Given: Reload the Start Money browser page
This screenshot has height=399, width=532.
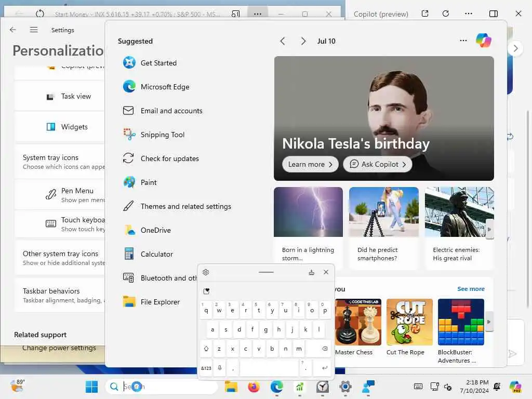Looking at the screenshot, I should 40,14.
